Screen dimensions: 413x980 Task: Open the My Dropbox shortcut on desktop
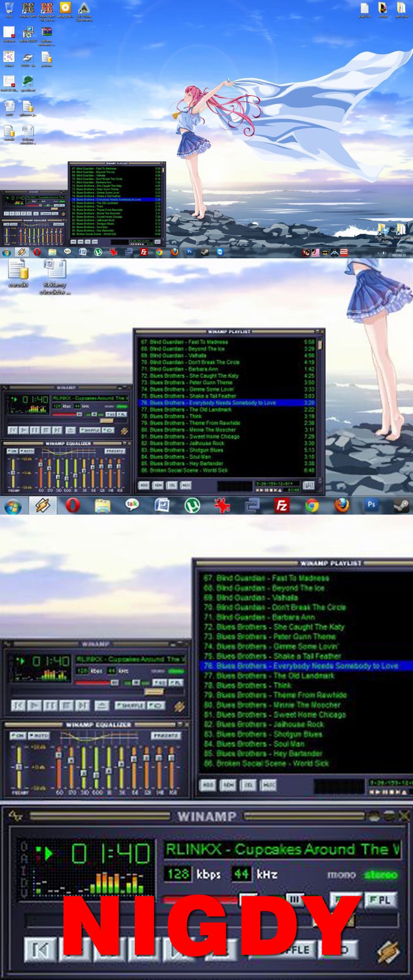tap(383, 233)
